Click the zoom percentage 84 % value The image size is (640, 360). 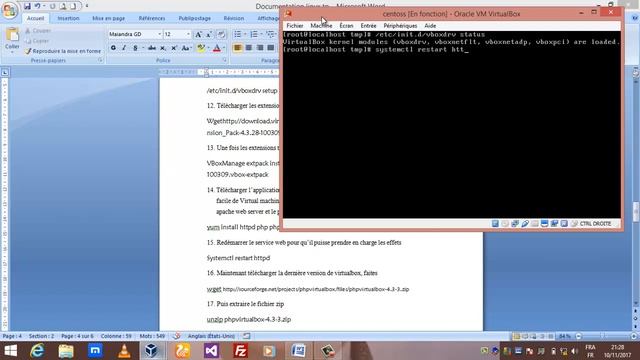click(x=565, y=336)
